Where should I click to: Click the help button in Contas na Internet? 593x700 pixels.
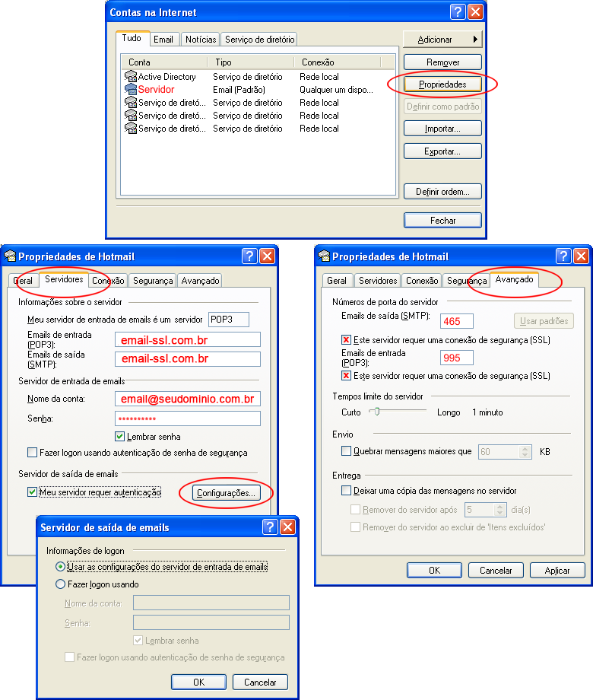[x=458, y=11]
